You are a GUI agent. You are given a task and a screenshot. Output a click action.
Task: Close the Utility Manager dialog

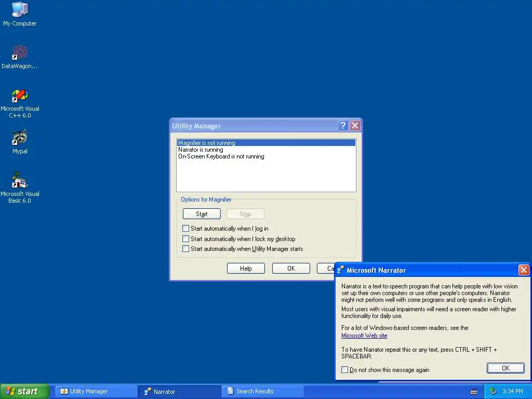[355, 126]
